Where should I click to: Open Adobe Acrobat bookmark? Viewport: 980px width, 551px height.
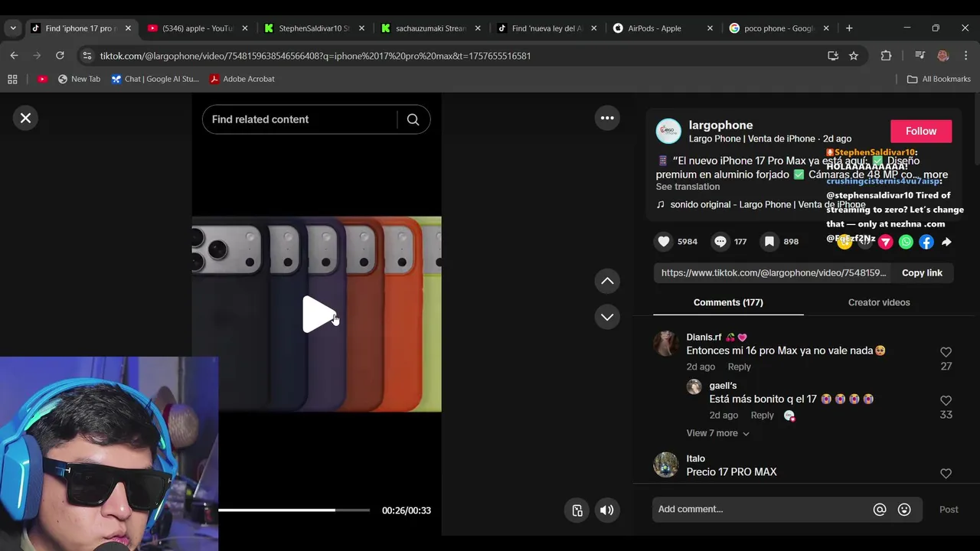pos(242,79)
